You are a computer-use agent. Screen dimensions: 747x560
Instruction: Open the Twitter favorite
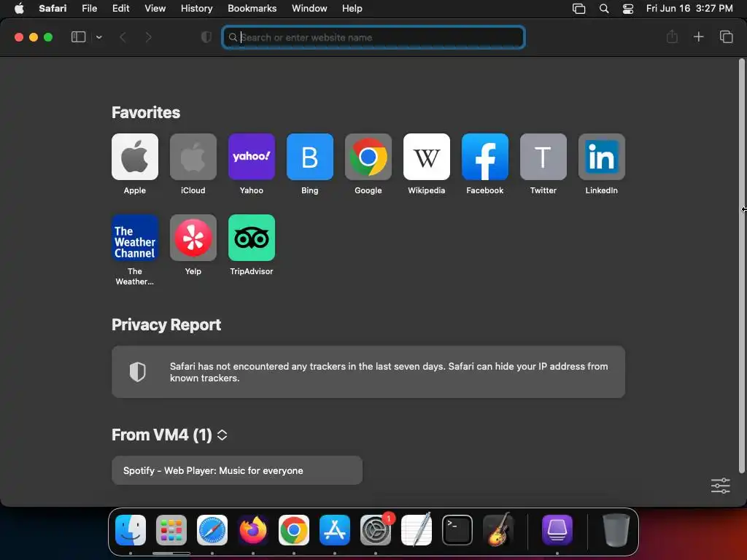543,157
